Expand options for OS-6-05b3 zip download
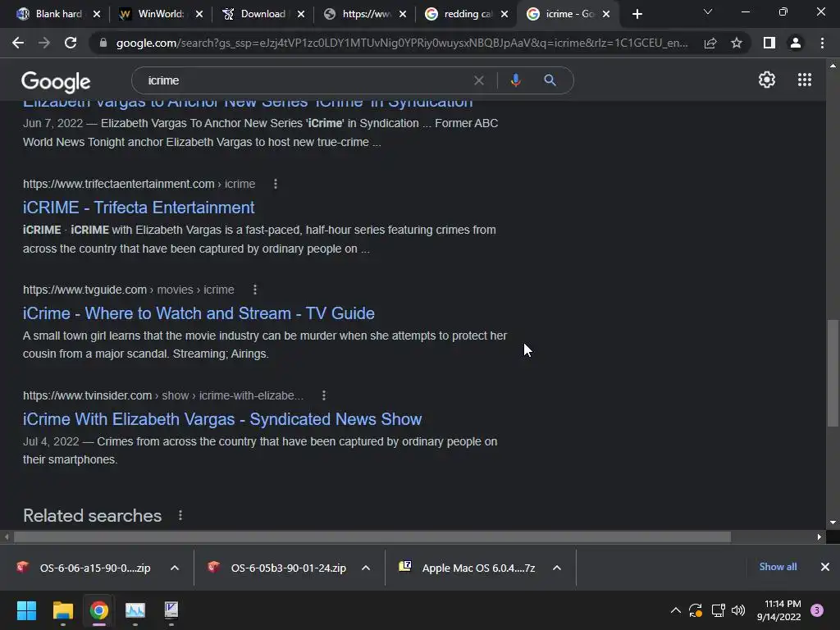The height and width of the screenshot is (630, 840). coord(366,568)
